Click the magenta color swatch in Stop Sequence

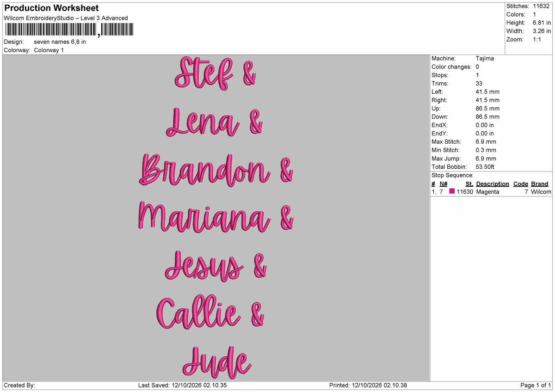(x=452, y=191)
